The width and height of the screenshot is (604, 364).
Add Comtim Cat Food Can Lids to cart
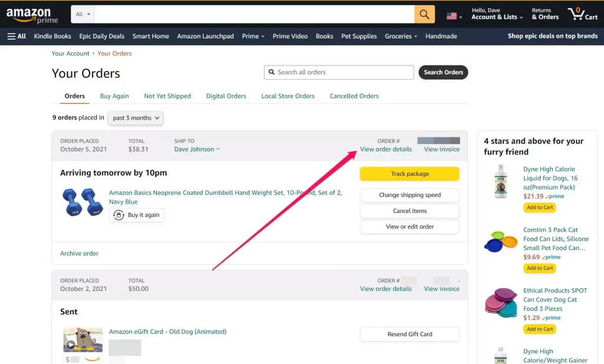click(x=540, y=268)
